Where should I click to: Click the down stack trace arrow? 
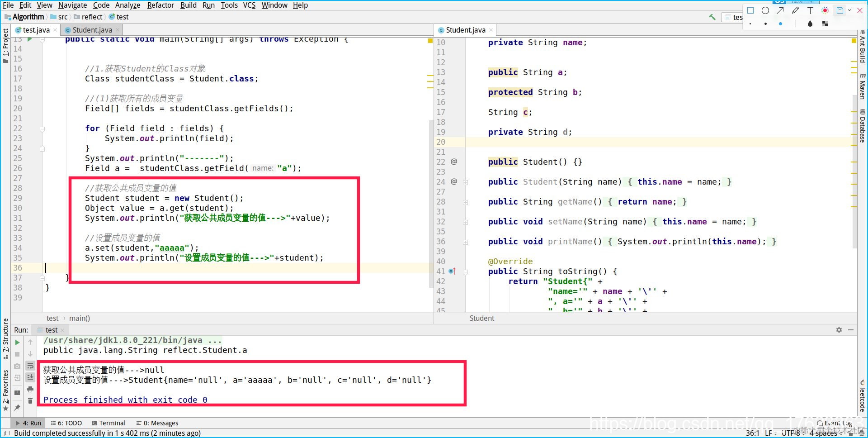[30, 354]
